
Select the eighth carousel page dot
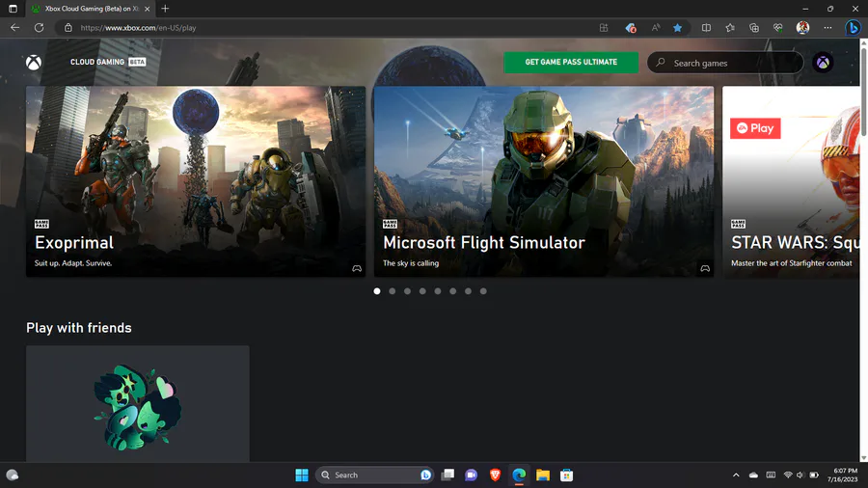[483, 291]
